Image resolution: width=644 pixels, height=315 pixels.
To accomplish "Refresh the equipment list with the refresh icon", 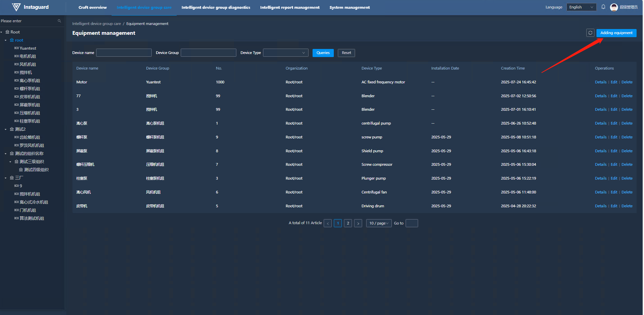I will (590, 33).
